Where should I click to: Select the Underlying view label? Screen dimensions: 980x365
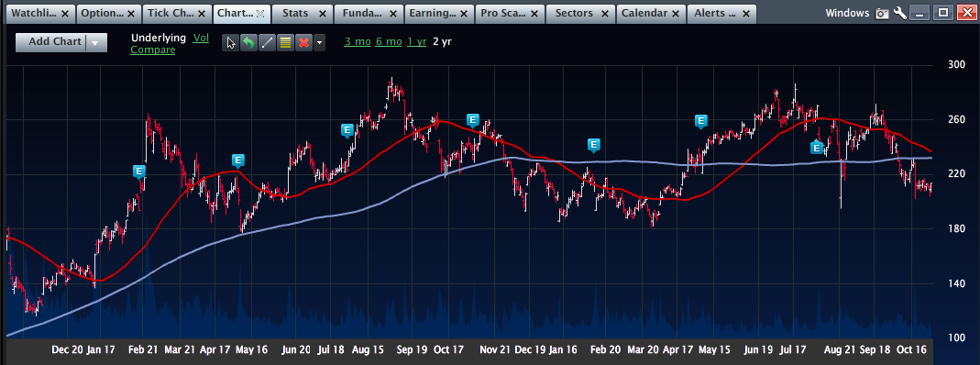pyautogui.click(x=158, y=38)
